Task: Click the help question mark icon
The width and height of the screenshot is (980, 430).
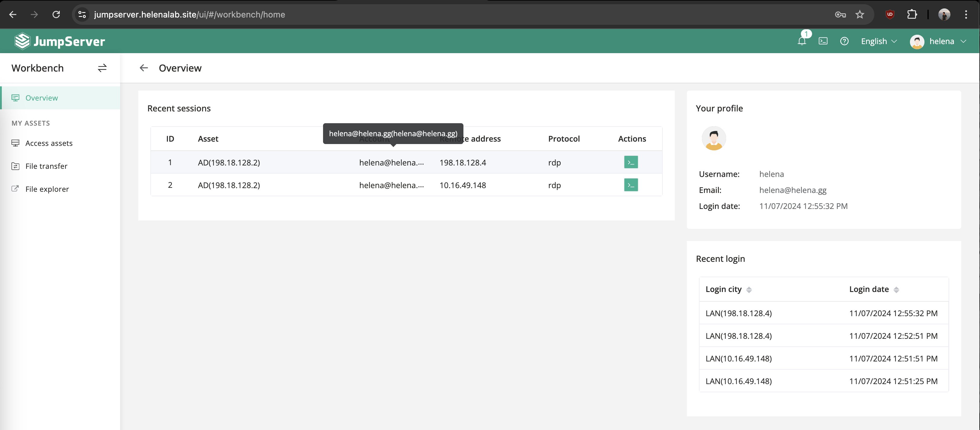Action: pos(844,41)
